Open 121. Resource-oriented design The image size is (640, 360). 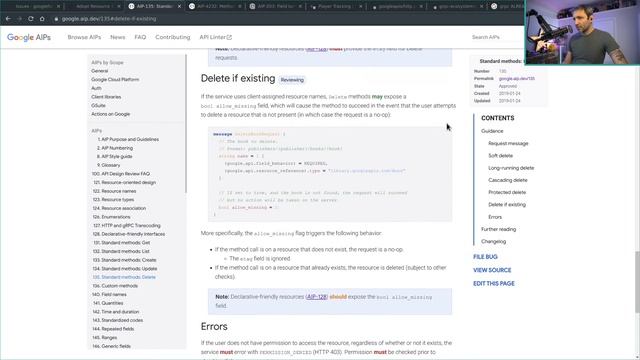point(124,182)
